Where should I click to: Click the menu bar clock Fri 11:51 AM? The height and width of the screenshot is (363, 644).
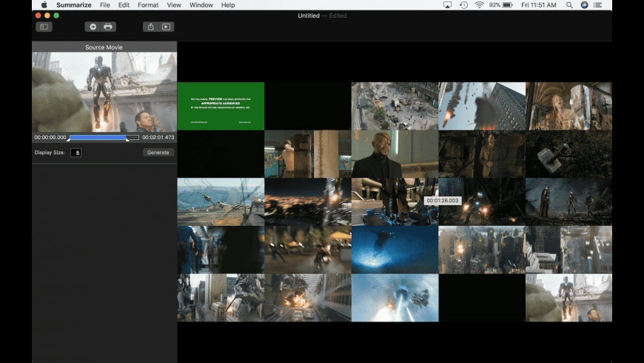[538, 5]
